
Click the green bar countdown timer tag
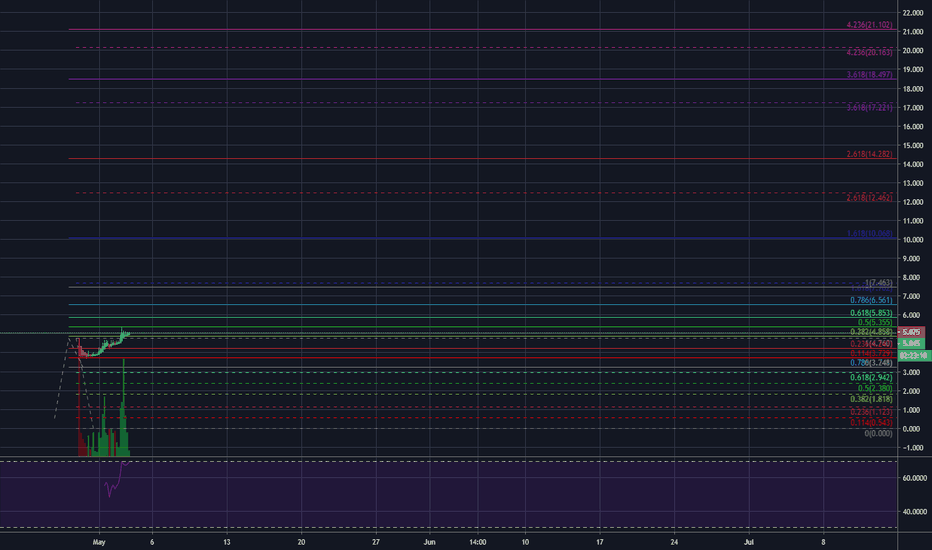(914, 356)
